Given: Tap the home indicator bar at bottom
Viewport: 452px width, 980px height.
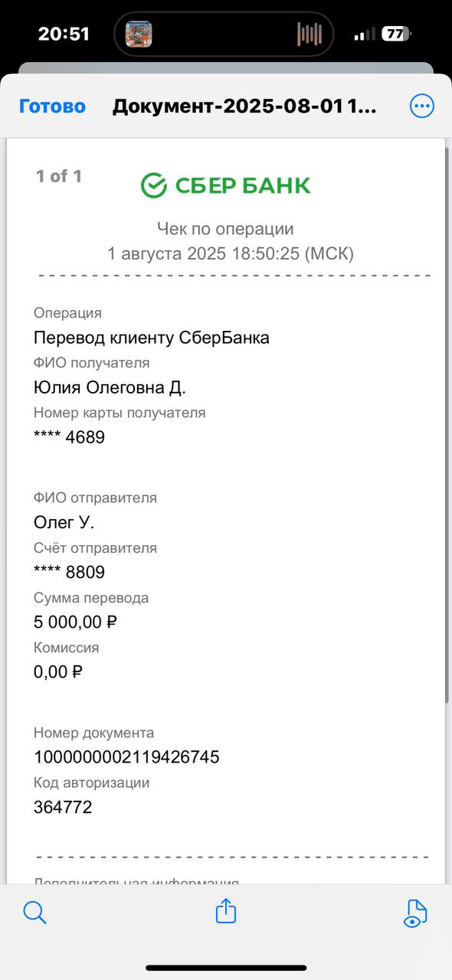Looking at the screenshot, I should pos(226,969).
